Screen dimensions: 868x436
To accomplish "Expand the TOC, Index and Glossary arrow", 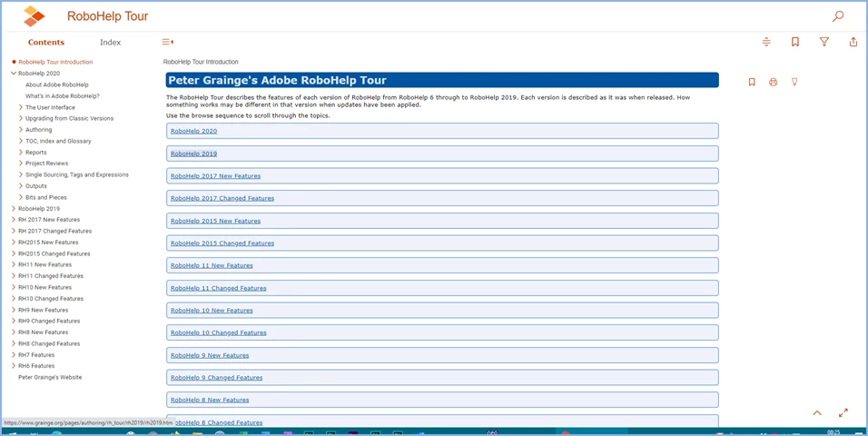I will coord(21,142).
